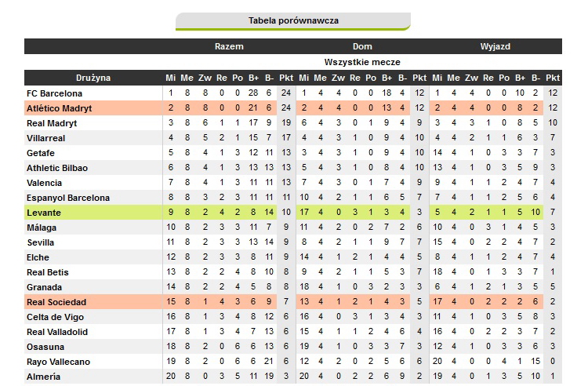Viewport: 588px width, 386px height.
Task: Select Almería at the table bottom
Action: point(43,377)
